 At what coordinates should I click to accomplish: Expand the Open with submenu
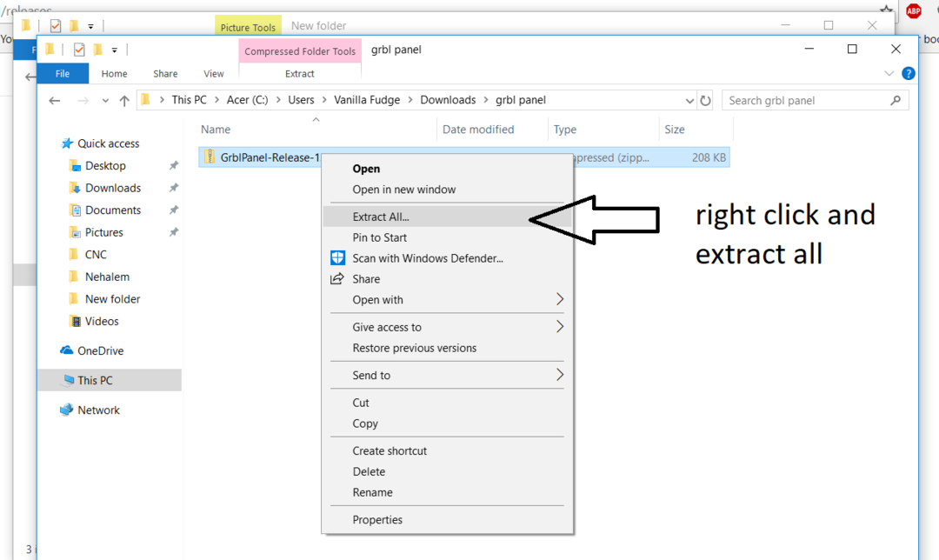click(x=559, y=300)
